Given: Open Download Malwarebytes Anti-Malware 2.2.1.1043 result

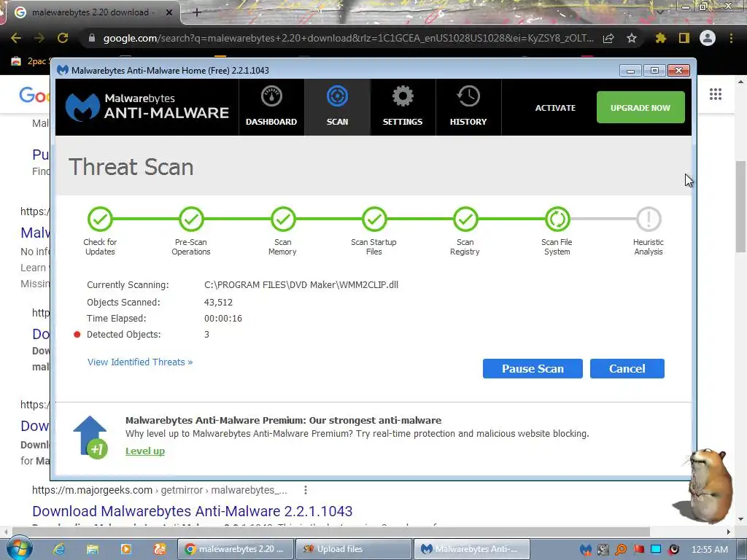Looking at the screenshot, I should tap(193, 511).
